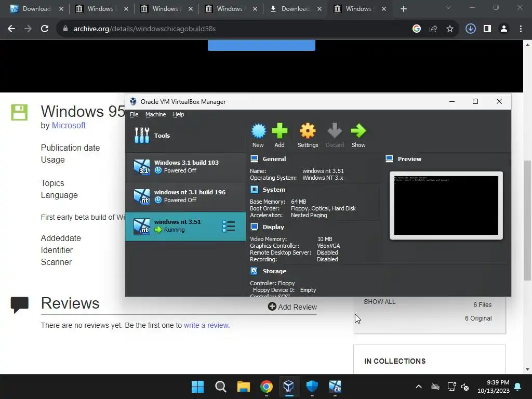
Task: Click the Google icon in address bar
Action: (x=416, y=29)
